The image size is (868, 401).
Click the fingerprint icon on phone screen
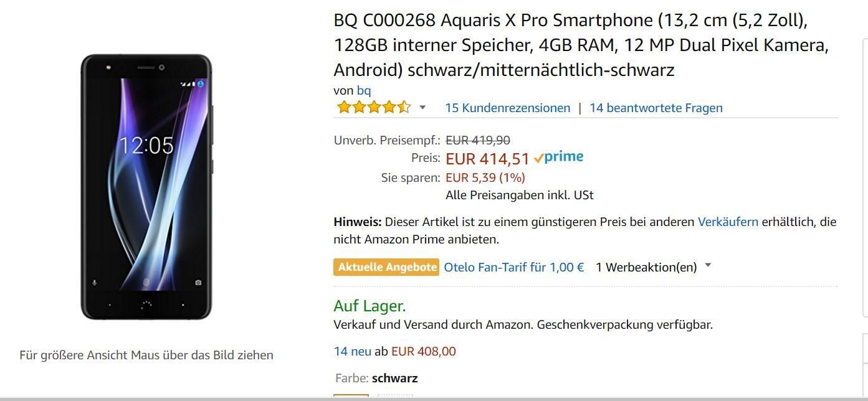(146, 283)
